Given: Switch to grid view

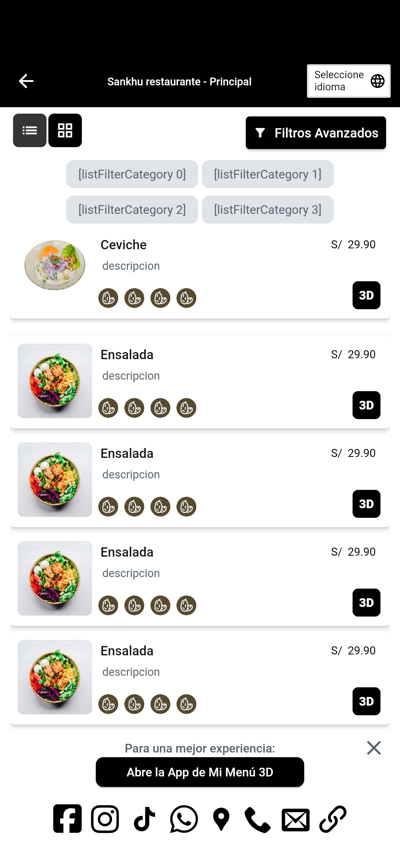Looking at the screenshot, I should click(65, 130).
